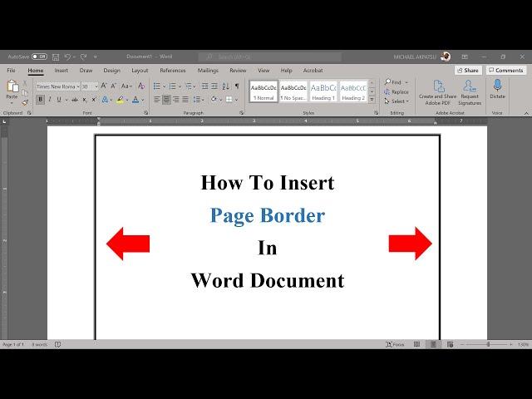Click the Align Right icon
Image resolution: width=532 pixels, height=399 pixels.
[175, 100]
